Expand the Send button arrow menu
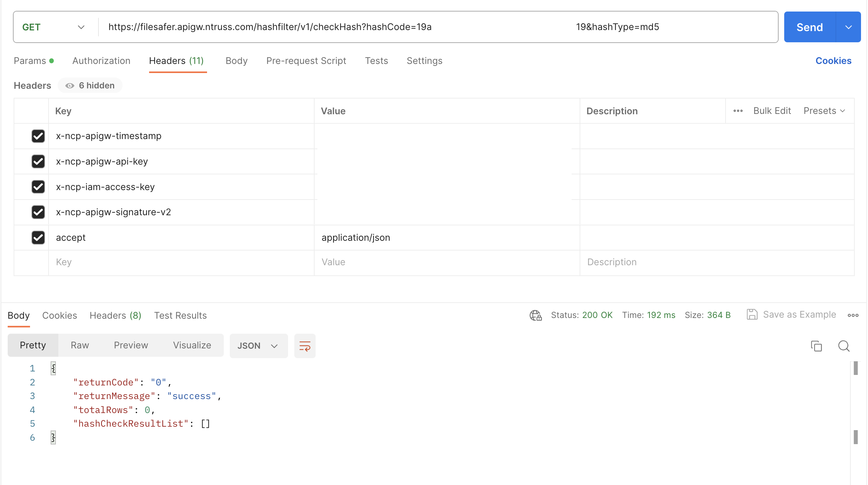Screen dimensions: 868x485 848,27
